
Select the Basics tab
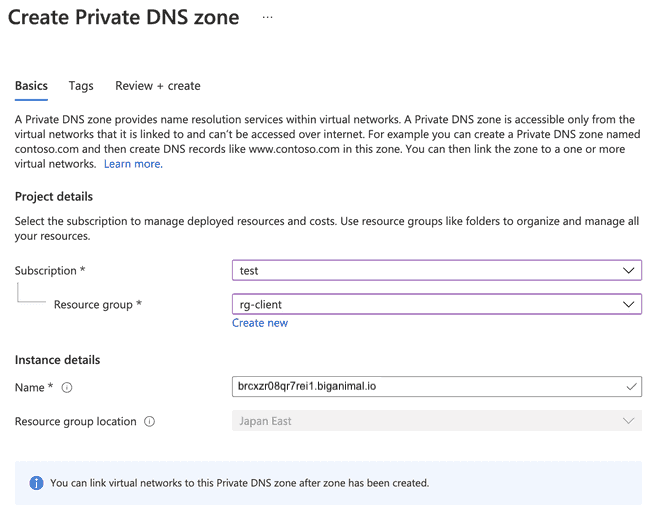pyautogui.click(x=31, y=86)
